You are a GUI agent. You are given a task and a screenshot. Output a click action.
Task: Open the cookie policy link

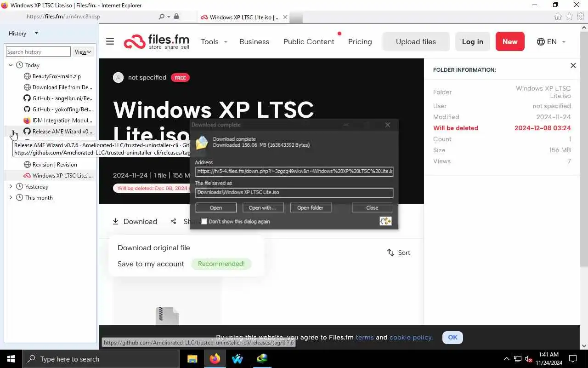click(x=411, y=337)
